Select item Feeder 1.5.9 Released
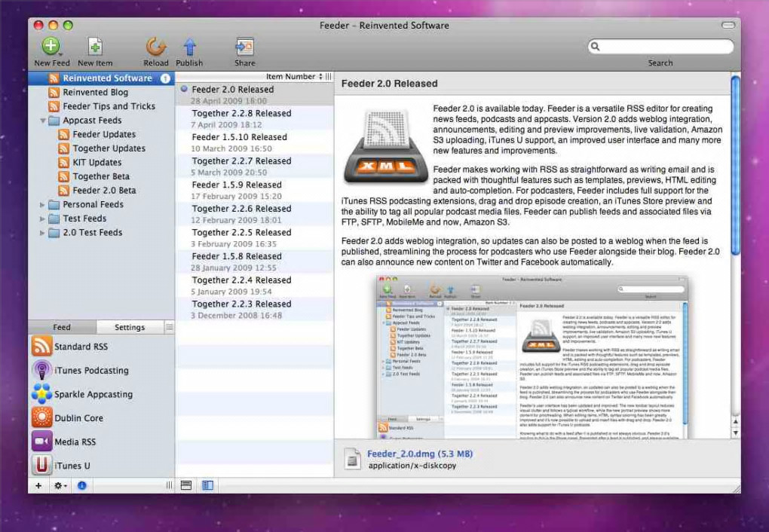 click(254, 190)
